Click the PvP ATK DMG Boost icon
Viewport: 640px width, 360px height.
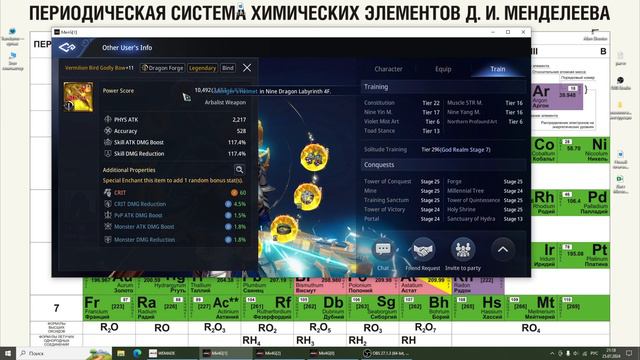[108, 215]
